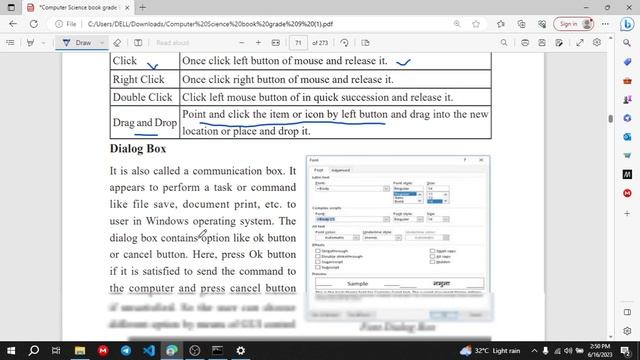Add a sidebar app with plus
Image resolution: width=640 pixels, height=360 pixels.
[627, 213]
